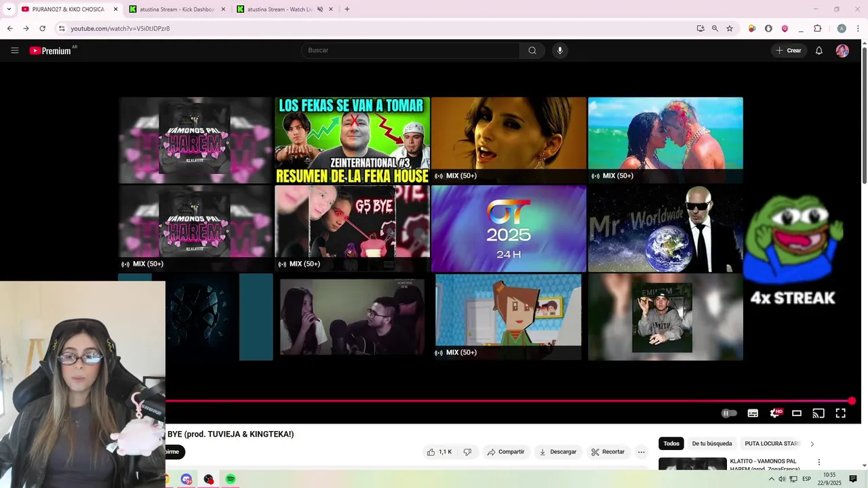Go back to the previous page
868x488 pixels.
(9, 28)
